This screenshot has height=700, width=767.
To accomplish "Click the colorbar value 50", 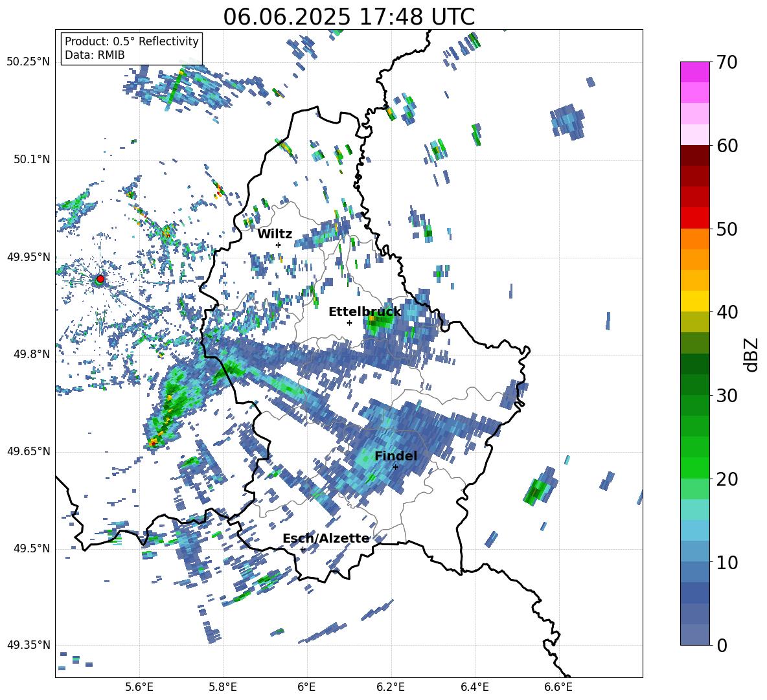I will click(727, 229).
